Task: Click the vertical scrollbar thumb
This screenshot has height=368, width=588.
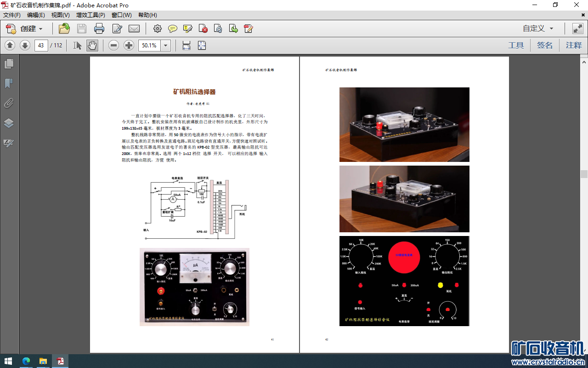Action: 584,174
